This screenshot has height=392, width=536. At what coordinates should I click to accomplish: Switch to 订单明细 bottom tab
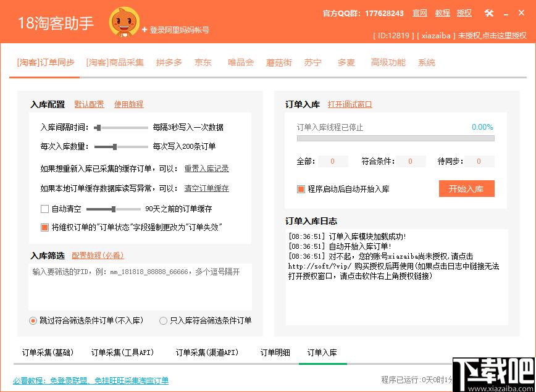275,352
